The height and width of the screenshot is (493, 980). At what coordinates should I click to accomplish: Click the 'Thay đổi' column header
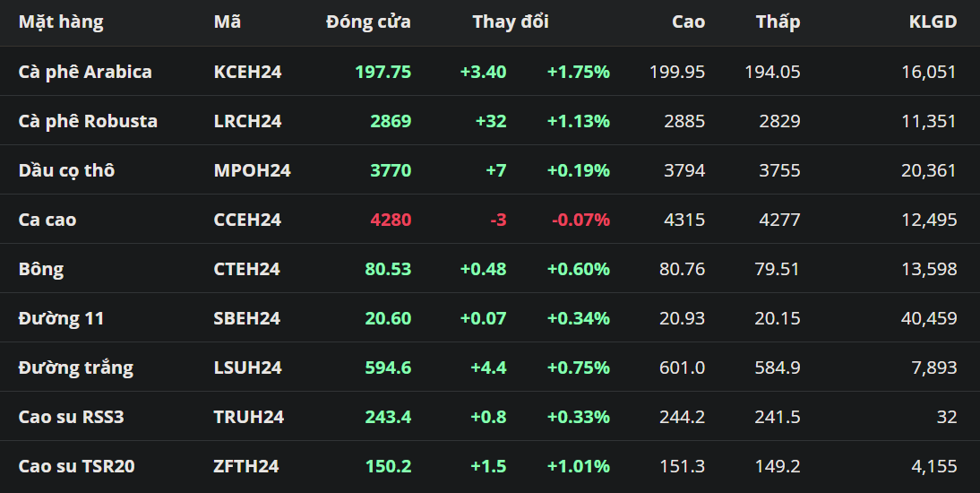(x=511, y=22)
